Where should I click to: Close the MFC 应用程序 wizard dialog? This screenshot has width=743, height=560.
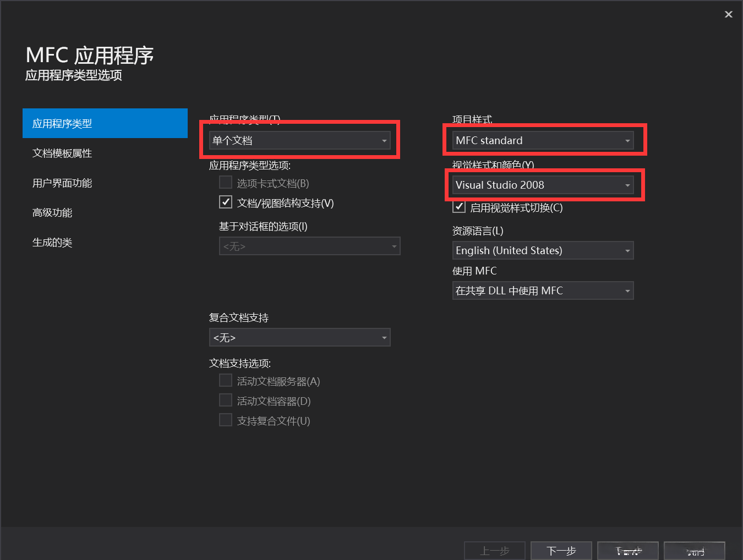click(728, 14)
